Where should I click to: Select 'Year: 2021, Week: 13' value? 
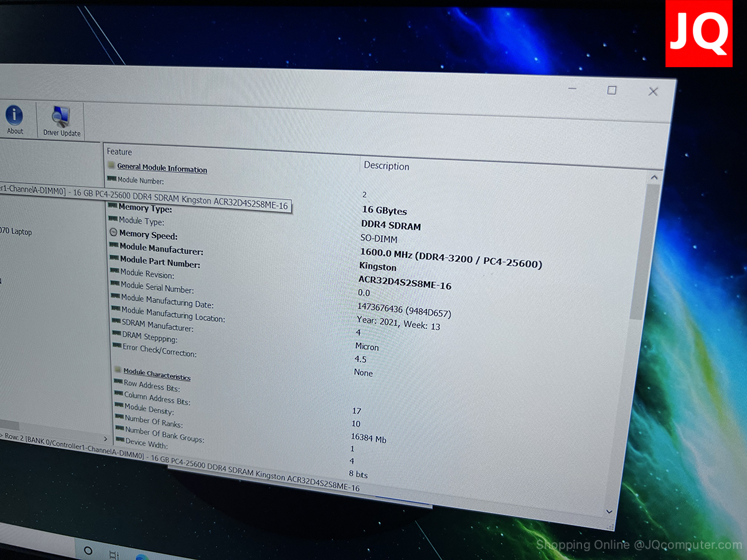(x=398, y=323)
